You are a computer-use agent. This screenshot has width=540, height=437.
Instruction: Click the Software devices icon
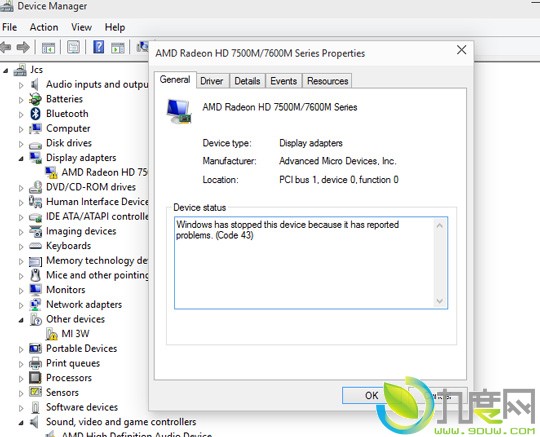[x=35, y=407]
